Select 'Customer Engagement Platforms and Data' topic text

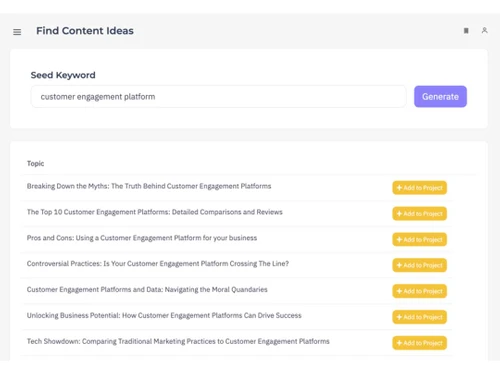[x=147, y=289]
